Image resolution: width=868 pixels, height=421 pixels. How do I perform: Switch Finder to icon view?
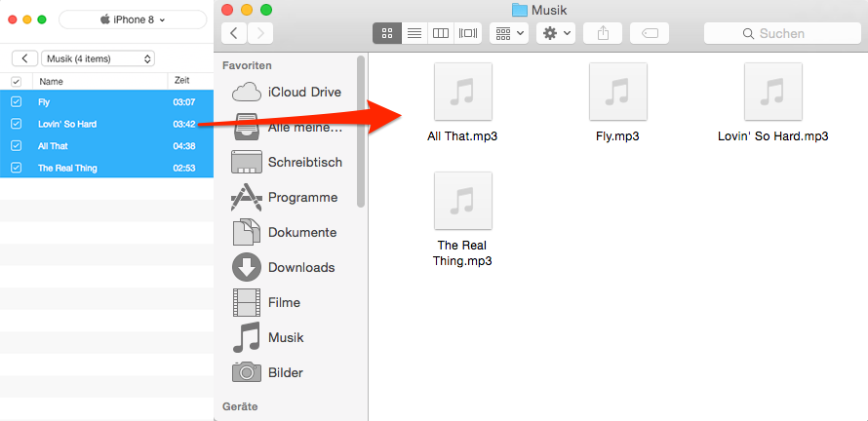click(x=386, y=33)
